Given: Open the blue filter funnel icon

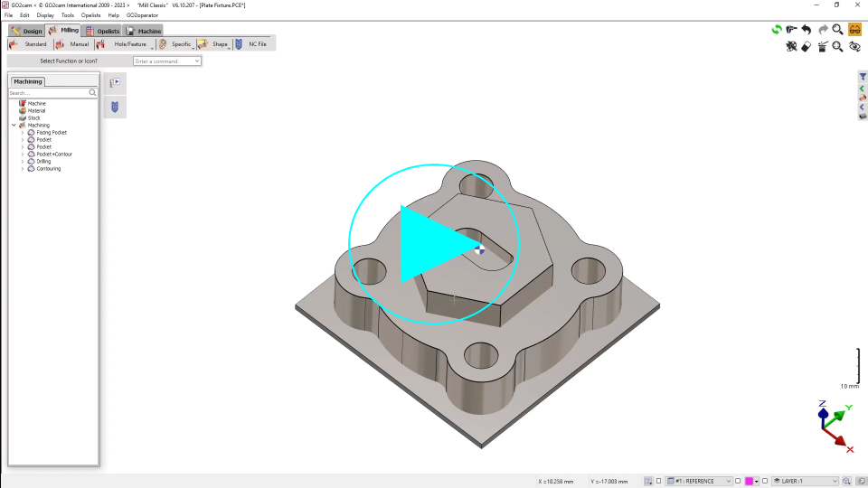Looking at the screenshot, I should click(863, 78).
